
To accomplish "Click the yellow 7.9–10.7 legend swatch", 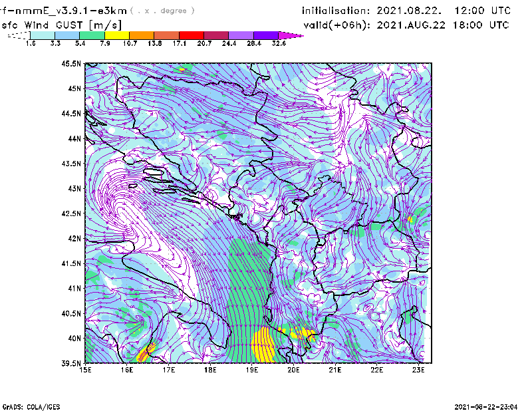I will [x=117, y=35].
